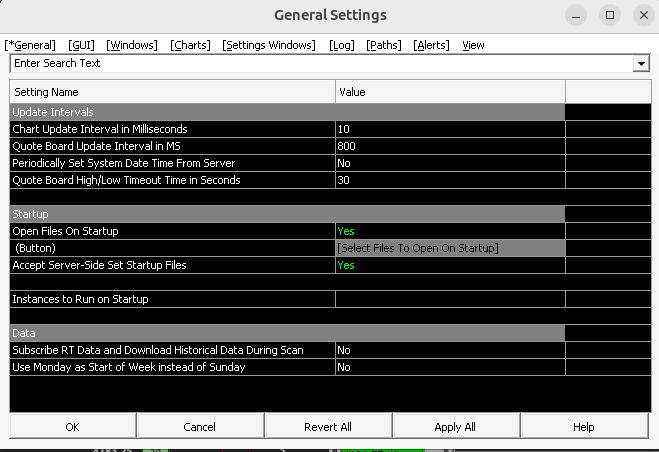Viewport: 659px width, 452px height.
Task: Click the Enter Search Text field
Action: coord(322,63)
